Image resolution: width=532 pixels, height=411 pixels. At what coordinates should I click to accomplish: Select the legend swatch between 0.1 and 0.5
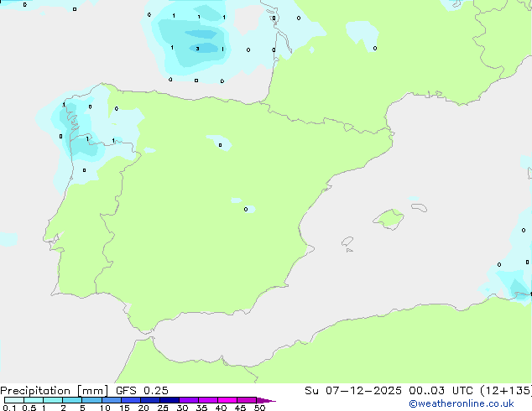point(14,400)
